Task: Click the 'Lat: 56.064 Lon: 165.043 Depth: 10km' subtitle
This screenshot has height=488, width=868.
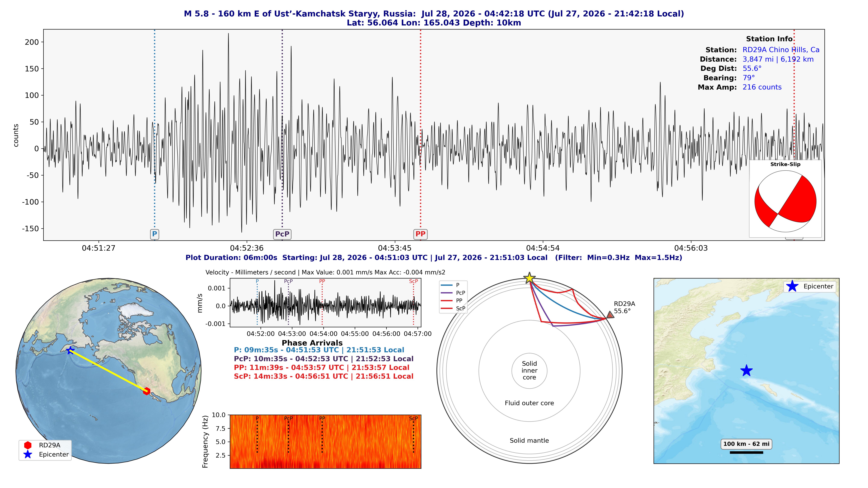Action: (x=434, y=23)
